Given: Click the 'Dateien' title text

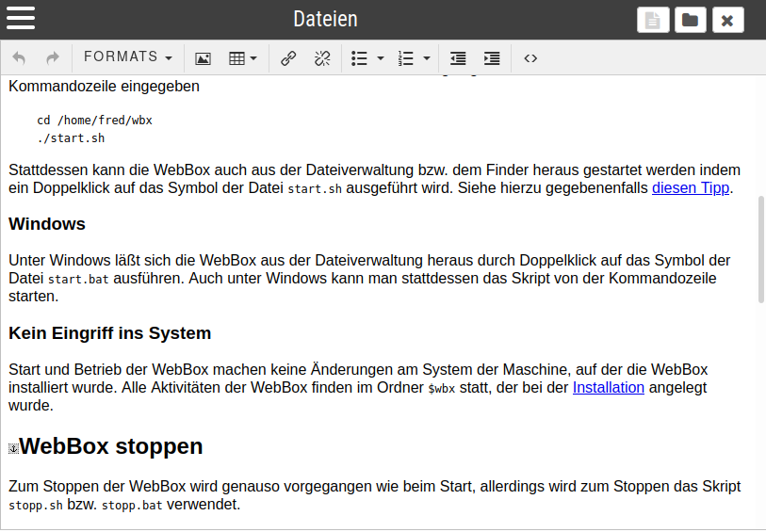Looking at the screenshot, I should tap(325, 19).
